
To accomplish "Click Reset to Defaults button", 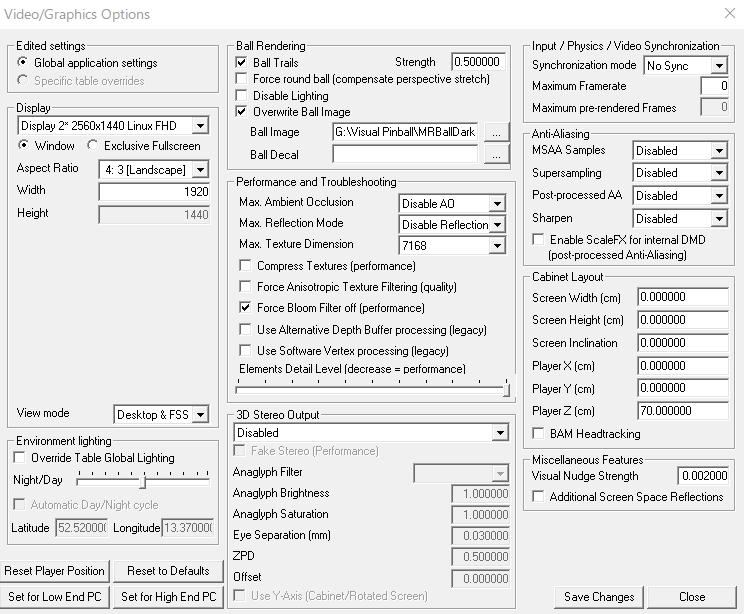I will [168, 571].
